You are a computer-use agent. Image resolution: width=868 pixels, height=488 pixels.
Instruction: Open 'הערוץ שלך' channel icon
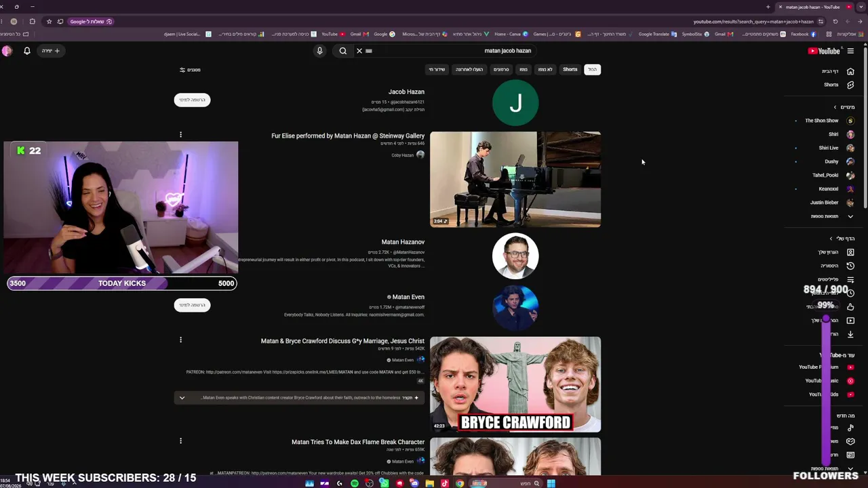pyautogui.click(x=850, y=252)
